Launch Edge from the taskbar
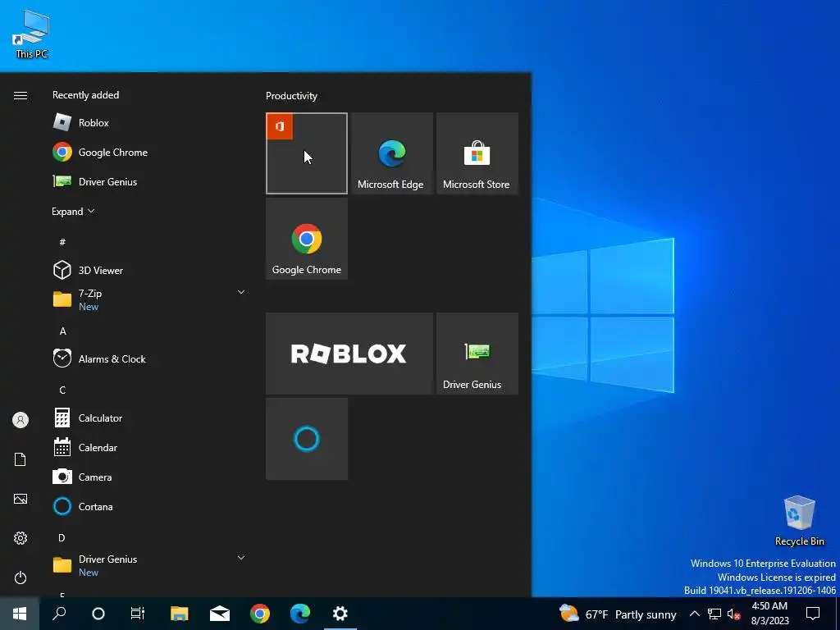This screenshot has height=630, width=840. pos(300,614)
